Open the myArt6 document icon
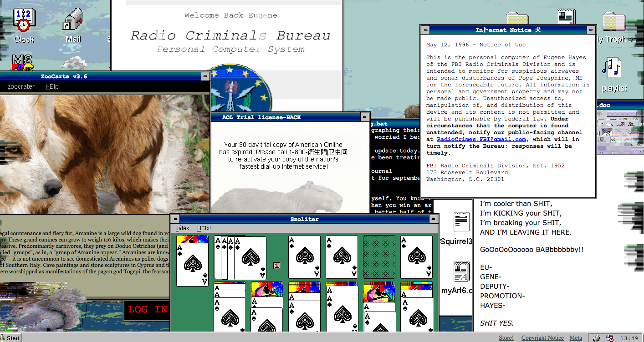 [x=461, y=272]
